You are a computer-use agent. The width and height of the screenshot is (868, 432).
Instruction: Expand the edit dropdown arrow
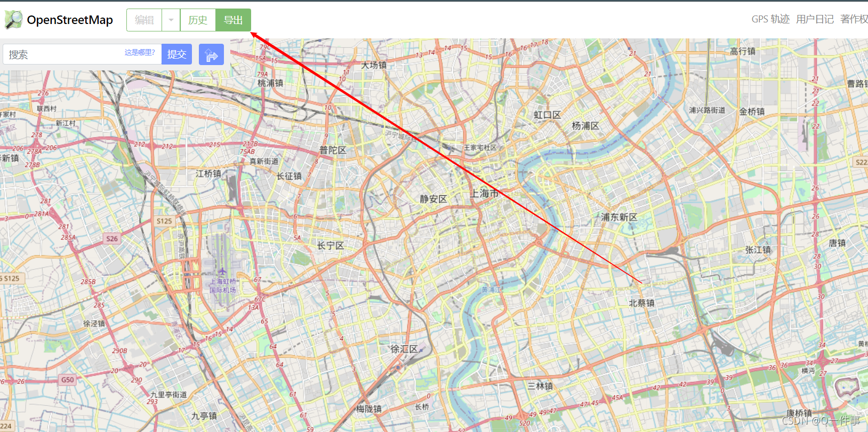[x=171, y=20]
